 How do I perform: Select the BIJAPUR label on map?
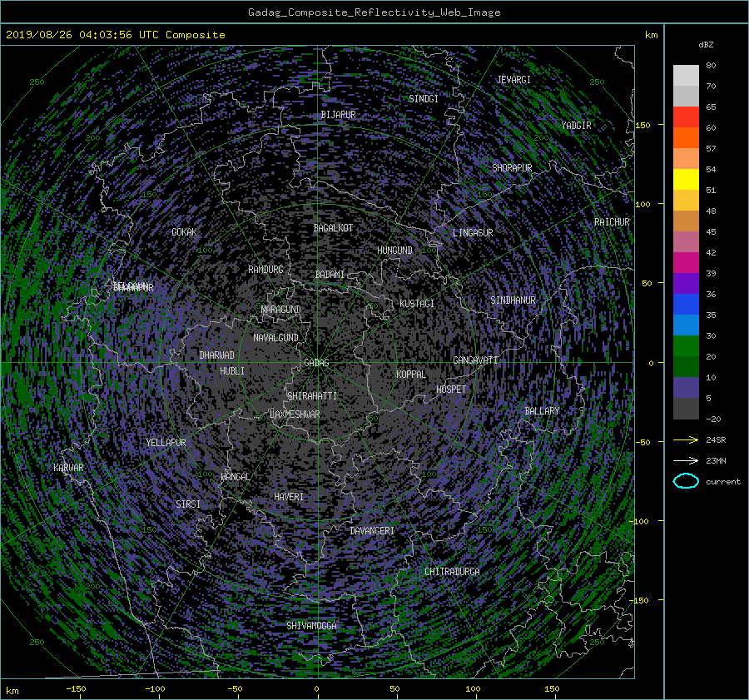click(338, 114)
